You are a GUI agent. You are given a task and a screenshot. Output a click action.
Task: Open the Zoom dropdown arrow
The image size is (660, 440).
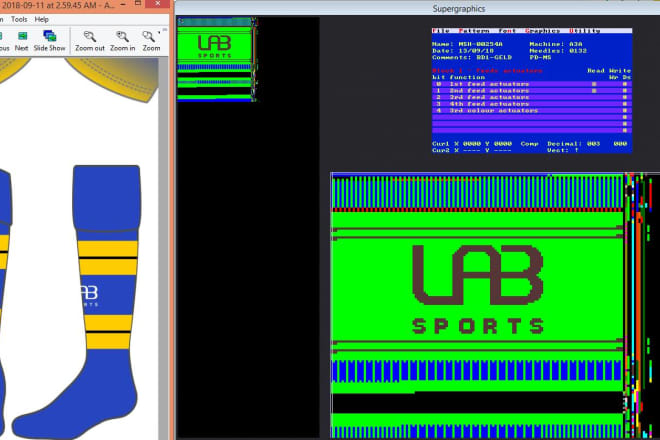coord(159,32)
